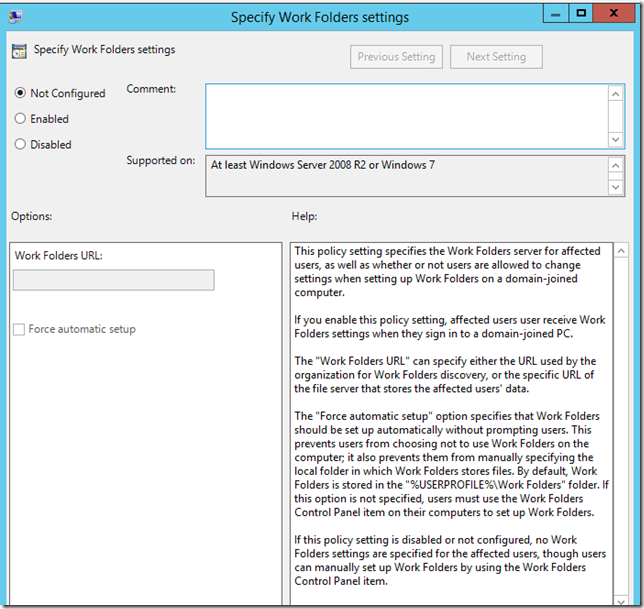This screenshot has width=644, height=609.
Task: Toggle the Force automatic setup checkbox
Action: click(x=19, y=329)
